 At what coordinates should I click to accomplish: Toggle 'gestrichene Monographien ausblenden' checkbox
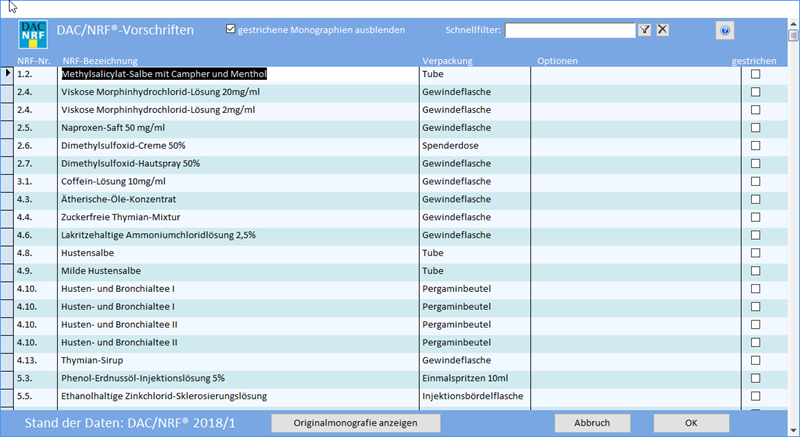[231, 29]
